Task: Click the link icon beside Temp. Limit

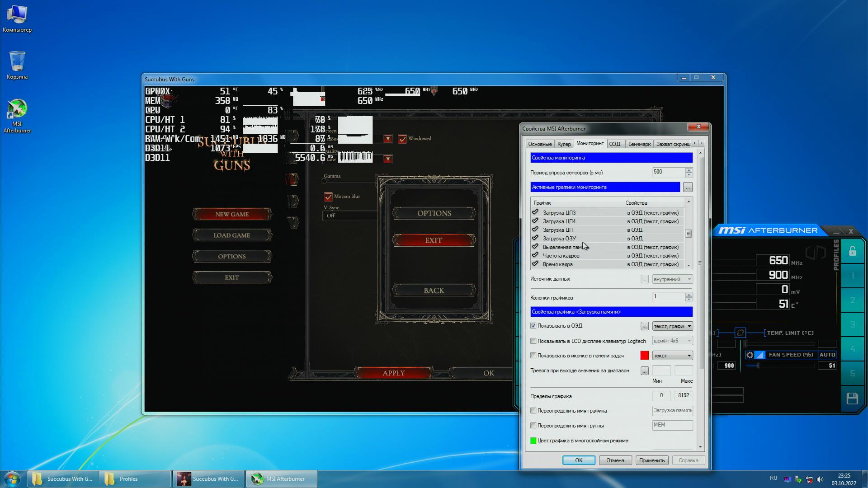Action: (x=740, y=333)
